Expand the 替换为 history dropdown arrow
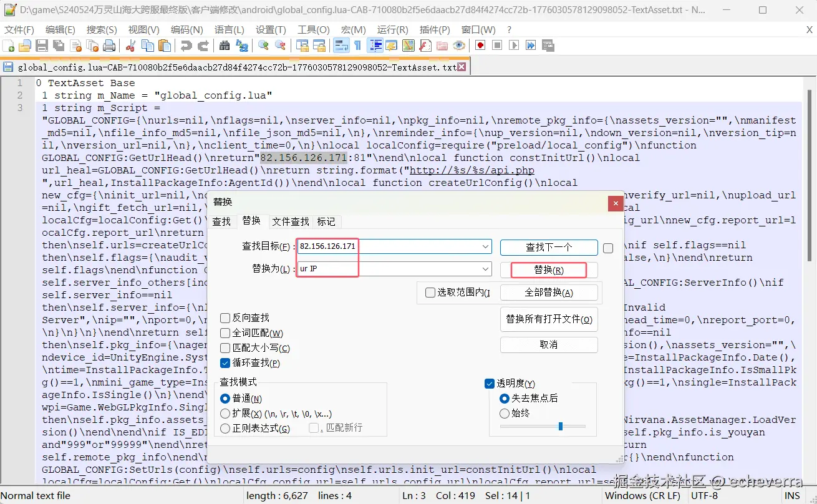 coord(486,269)
